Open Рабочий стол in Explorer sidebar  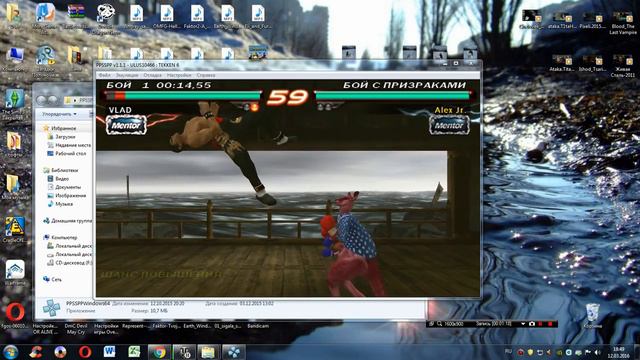66,154
